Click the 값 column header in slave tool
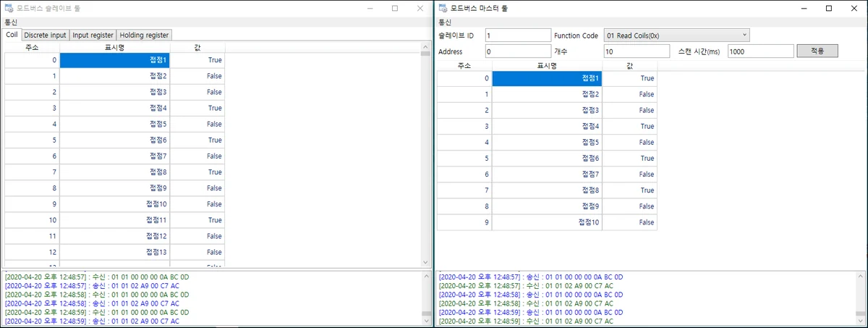Screen dimensions: 868x328 [x=197, y=46]
